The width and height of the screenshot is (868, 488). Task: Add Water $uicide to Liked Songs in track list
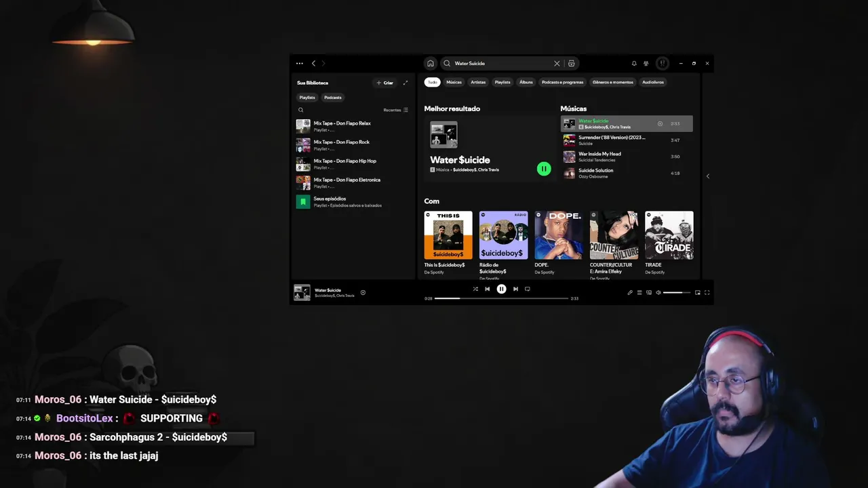click(x=660, y=124)
